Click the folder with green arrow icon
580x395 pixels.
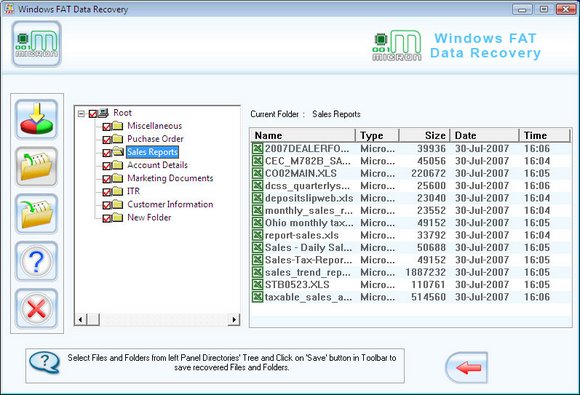pyautogui.click(x=36, y=214)
